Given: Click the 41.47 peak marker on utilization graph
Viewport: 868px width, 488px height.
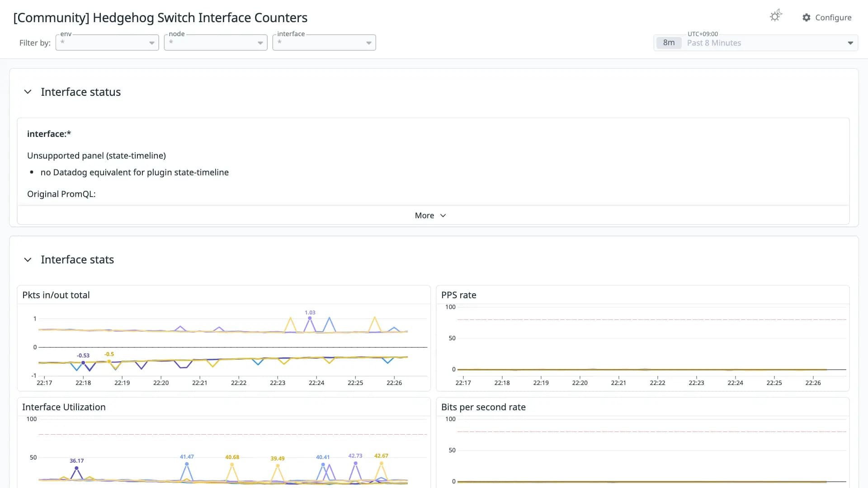Looking at the screenshot, I should [187, 464].
